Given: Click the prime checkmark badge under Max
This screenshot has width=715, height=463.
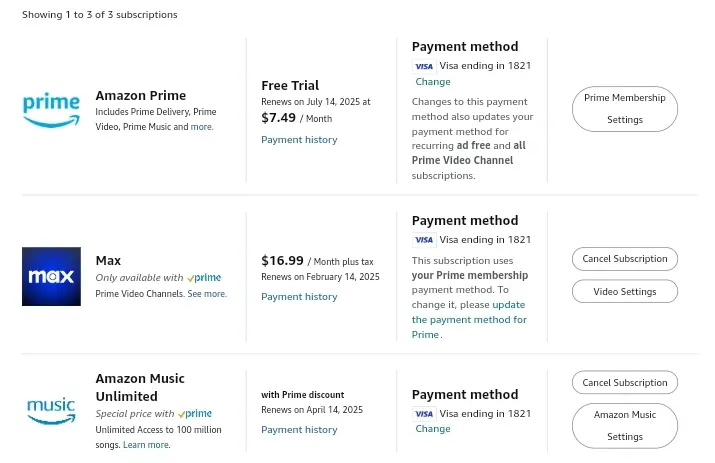Looking at the screenshot, I should (204, 277).
